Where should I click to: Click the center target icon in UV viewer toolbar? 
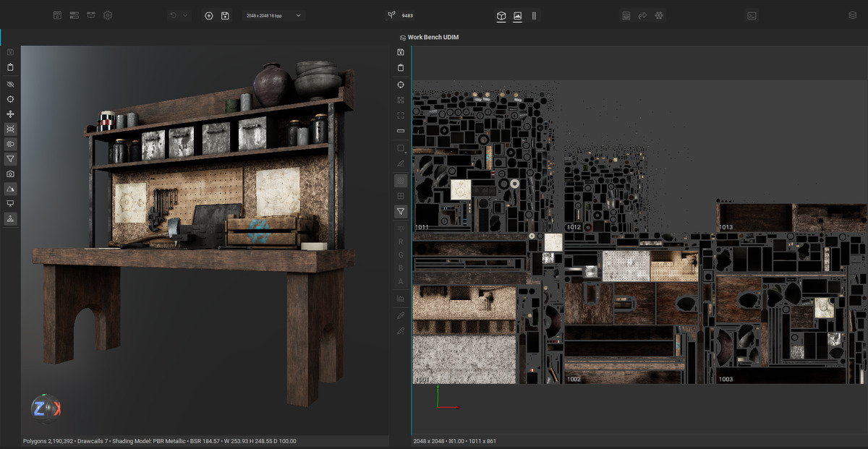point(401,85)
